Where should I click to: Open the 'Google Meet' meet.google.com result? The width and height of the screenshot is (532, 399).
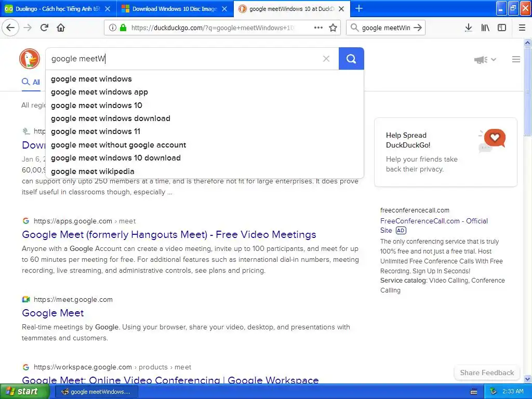coord(52,313)
